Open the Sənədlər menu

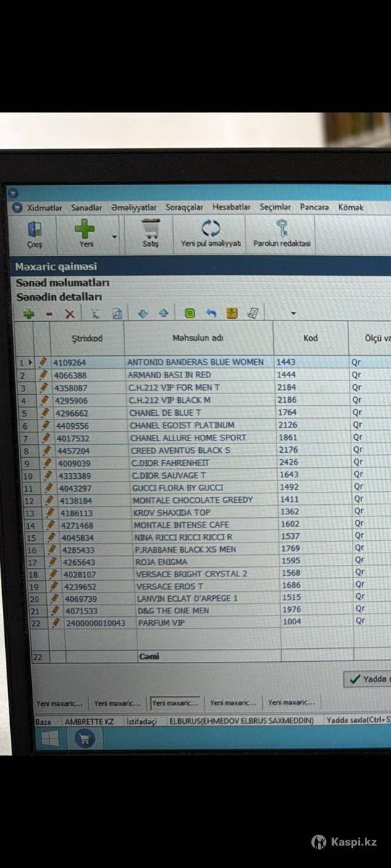pyautogui.click(x=86, y=208)
